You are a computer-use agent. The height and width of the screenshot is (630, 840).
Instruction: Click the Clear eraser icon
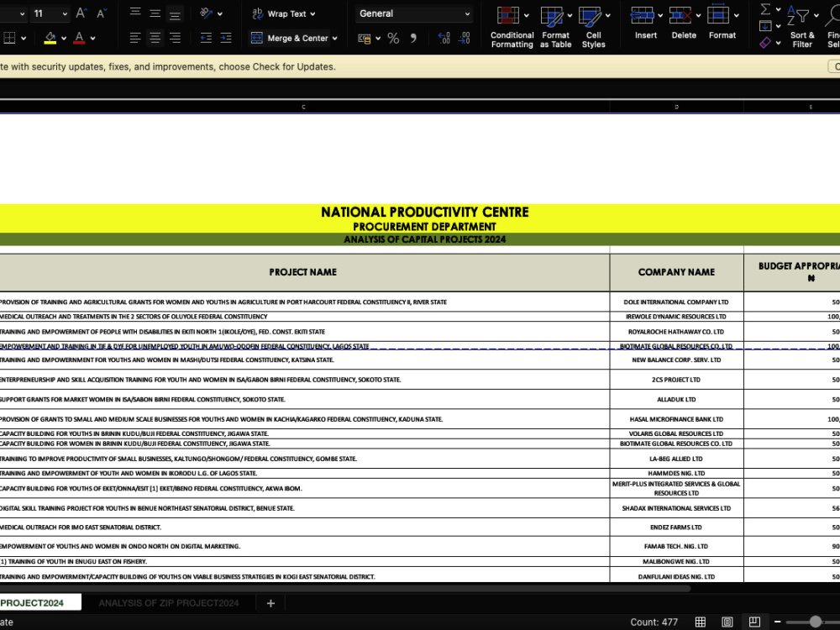[x=765, y=42]
